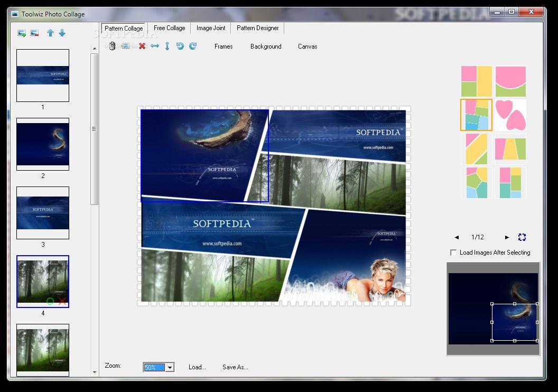Image resolution: width=558 pixels, height=392 pixels.
Task: Select the pink-teal stacked blocks pattern
Action: pyautogui.click(x=510, y=182)
